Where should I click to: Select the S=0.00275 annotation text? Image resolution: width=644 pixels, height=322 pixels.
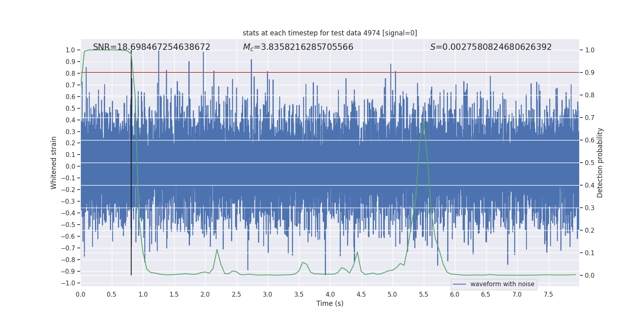491,47
